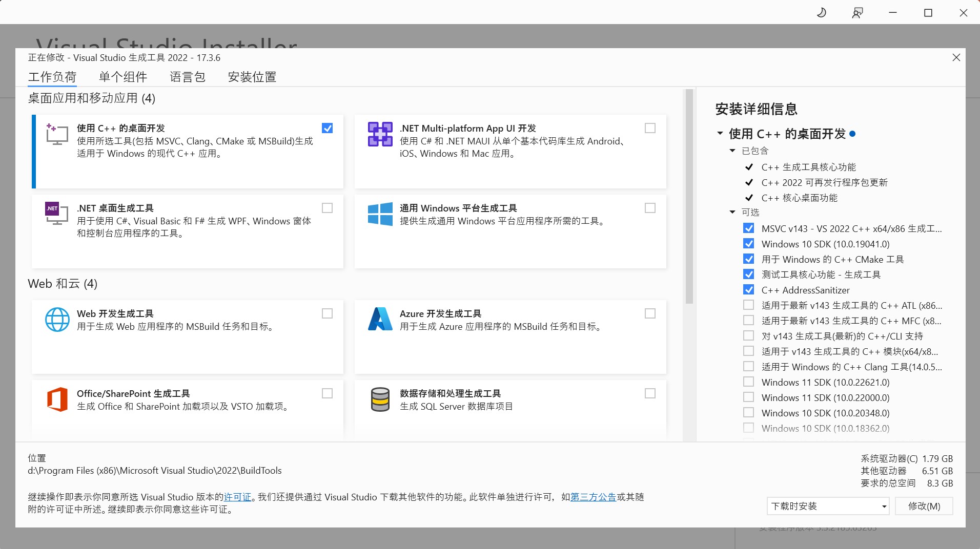Click the Web 和云 (4) heading

pos(63,284)
